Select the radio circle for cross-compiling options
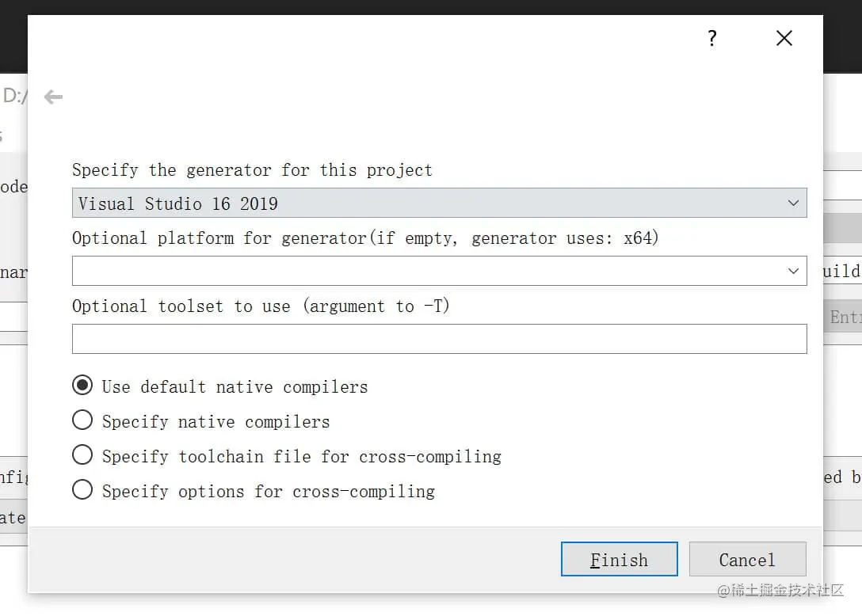 tap(82, 490)
